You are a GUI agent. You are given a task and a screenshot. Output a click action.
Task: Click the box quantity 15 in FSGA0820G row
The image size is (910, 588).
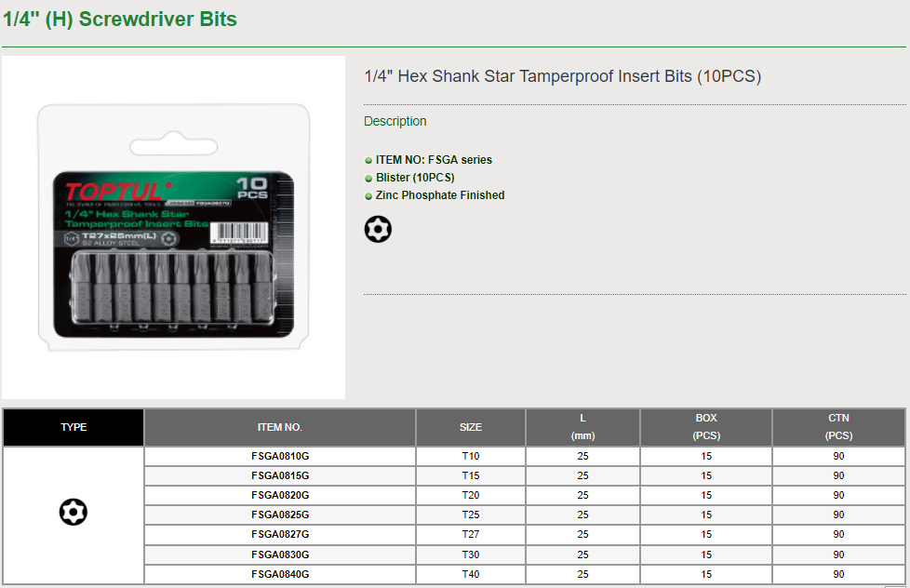[706, 495]
